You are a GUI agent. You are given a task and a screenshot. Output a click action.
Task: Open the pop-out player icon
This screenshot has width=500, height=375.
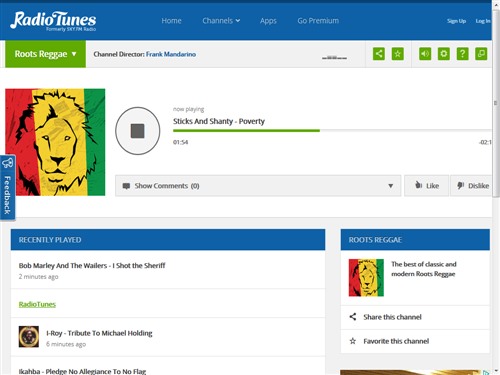481,54
